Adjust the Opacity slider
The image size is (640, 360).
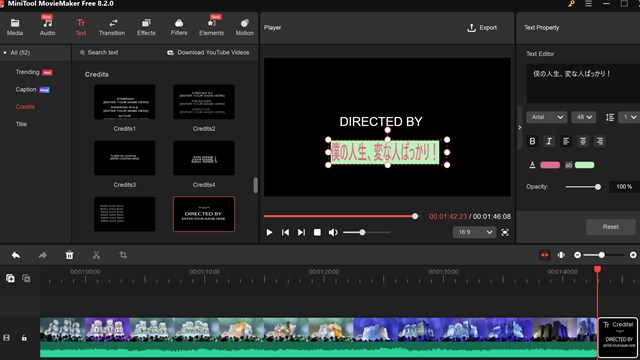[583, 187]
